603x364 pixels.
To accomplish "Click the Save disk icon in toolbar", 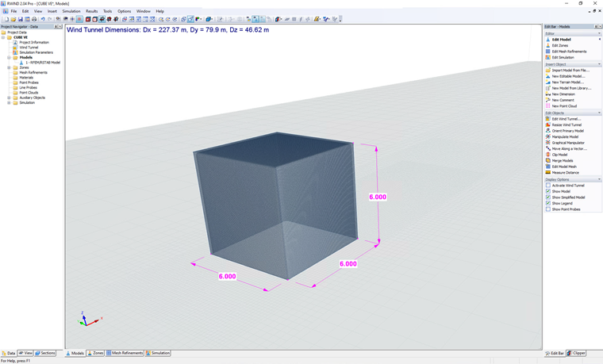I will click(20, 19).
